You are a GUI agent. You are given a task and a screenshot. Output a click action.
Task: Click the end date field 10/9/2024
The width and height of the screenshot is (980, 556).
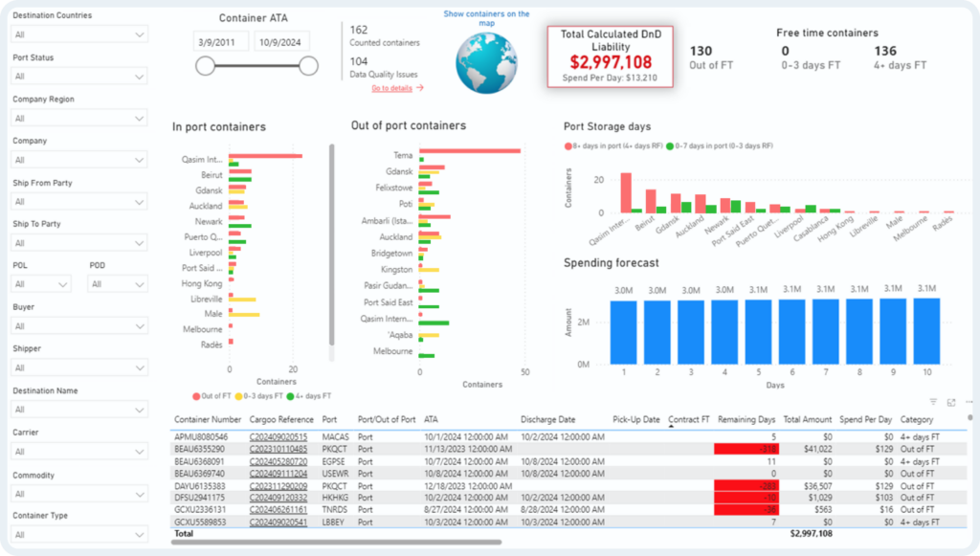pos(281,42)
